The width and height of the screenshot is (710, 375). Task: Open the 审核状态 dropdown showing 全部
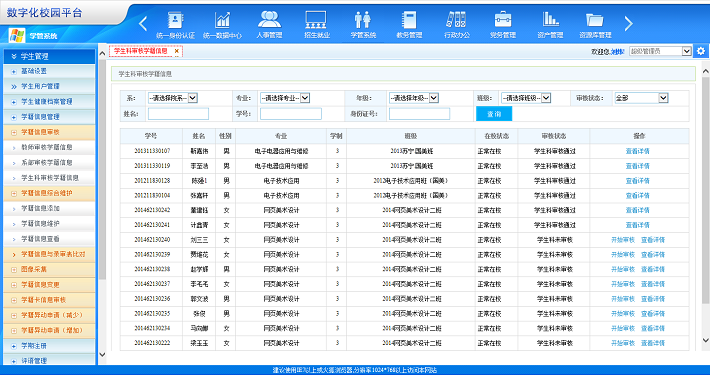tap(641, 98)
